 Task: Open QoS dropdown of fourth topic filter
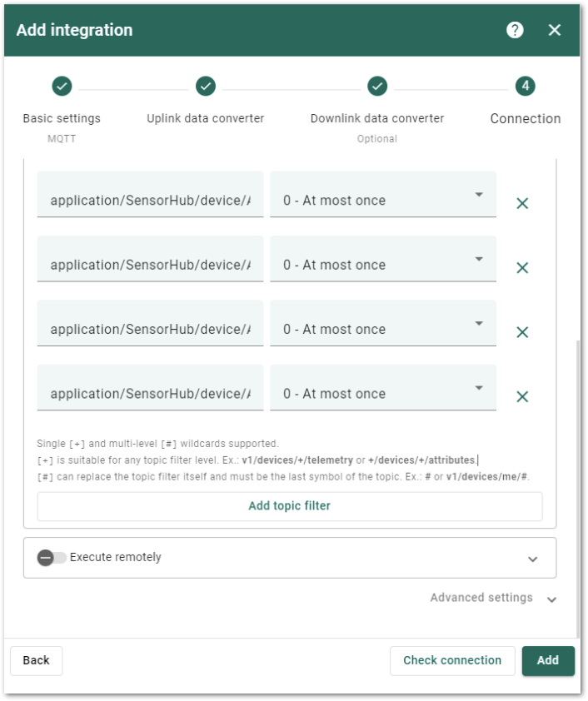coord(383,387)
